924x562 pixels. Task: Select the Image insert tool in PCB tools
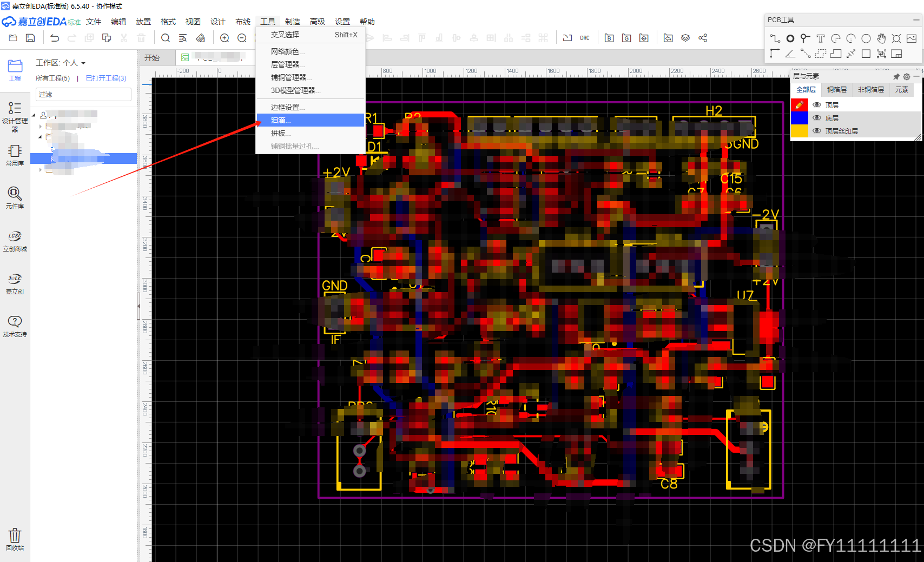[912, 38]
